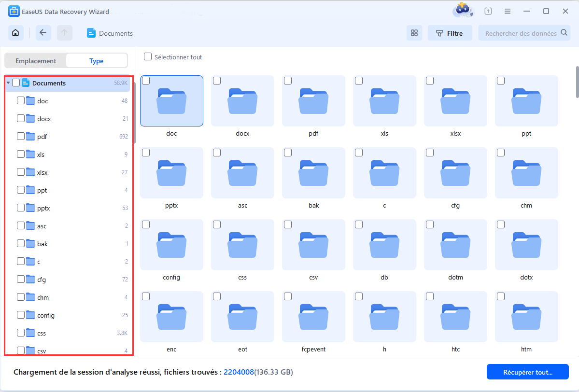Click the upgrade/upload icon in title bar
579x392 pixels.
click(488, 11)
